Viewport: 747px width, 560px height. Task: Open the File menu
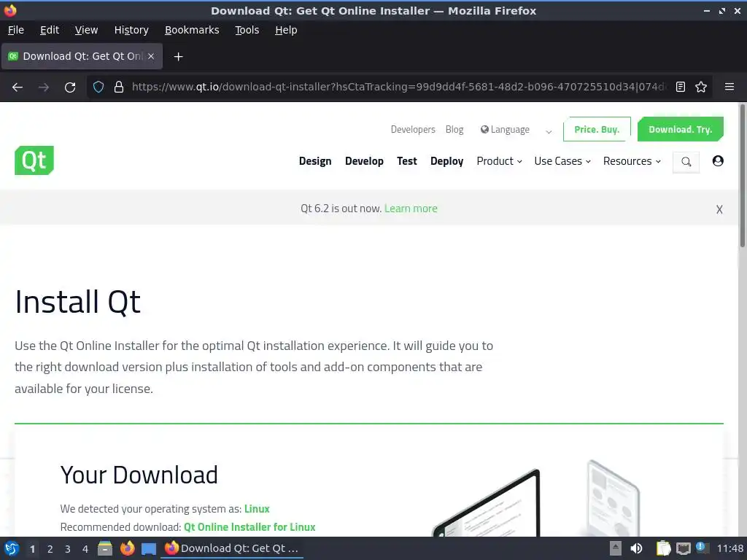click(x=16, y=30)
